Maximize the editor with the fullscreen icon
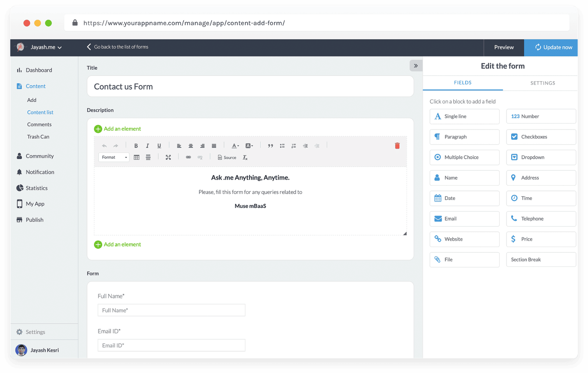 tap(168, 157)
